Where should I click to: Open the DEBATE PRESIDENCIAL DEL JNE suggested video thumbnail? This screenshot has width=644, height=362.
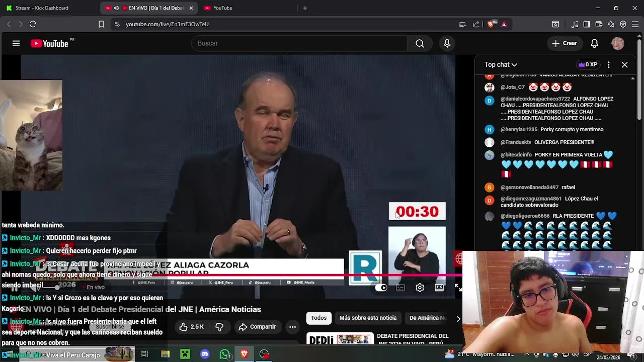coord(340,339)
